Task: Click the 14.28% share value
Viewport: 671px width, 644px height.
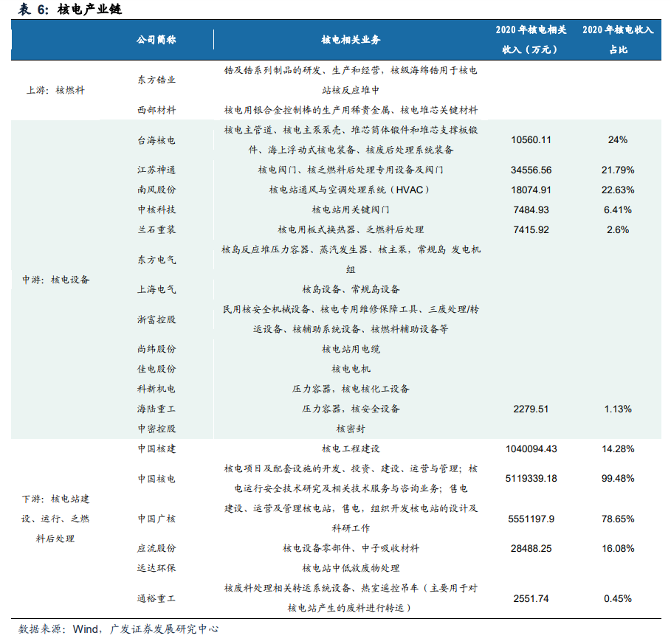Action: click(x=618, y=449)
